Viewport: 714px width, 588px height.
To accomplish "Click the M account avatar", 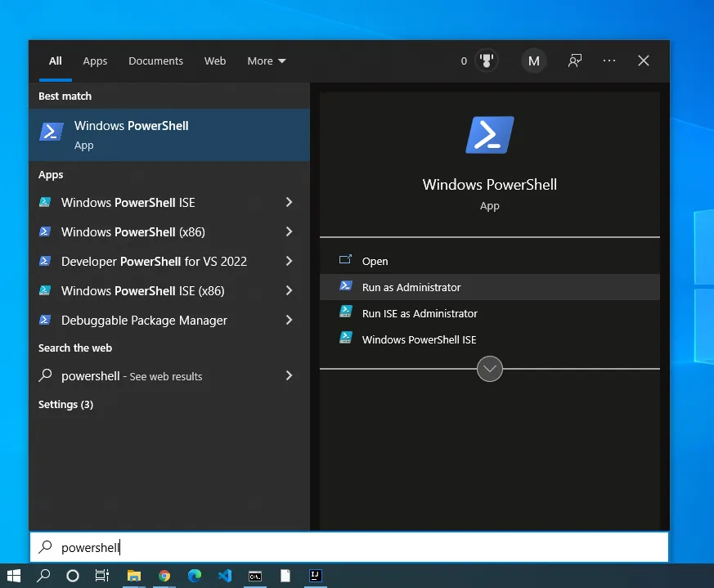I will [x=533, y=60].
